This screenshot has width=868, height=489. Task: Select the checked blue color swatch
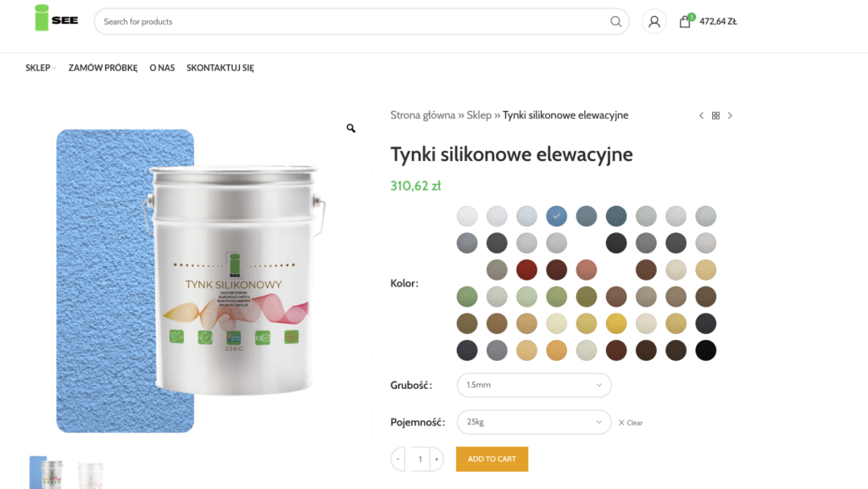[556, 216]
